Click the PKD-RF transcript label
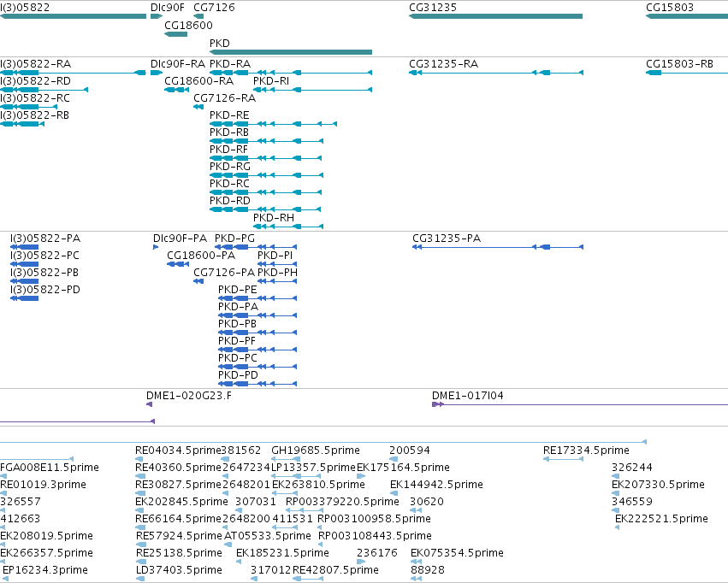Screen dimensions: 728x583 [x=229, y=150]
